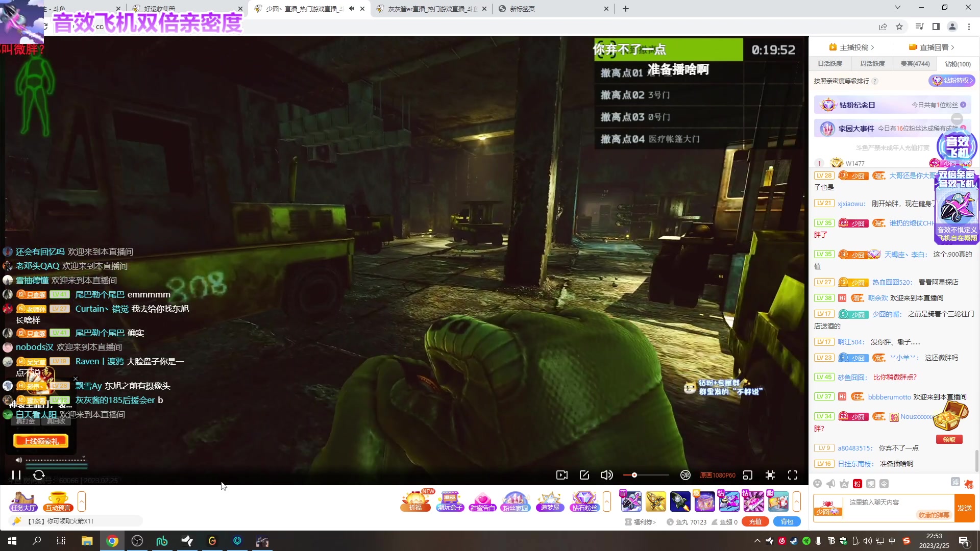Viewport: 980px width, 551px height.
Task: Open Chrome tab search dropdown
Action: pyautogui.click(x=898, y=8)
